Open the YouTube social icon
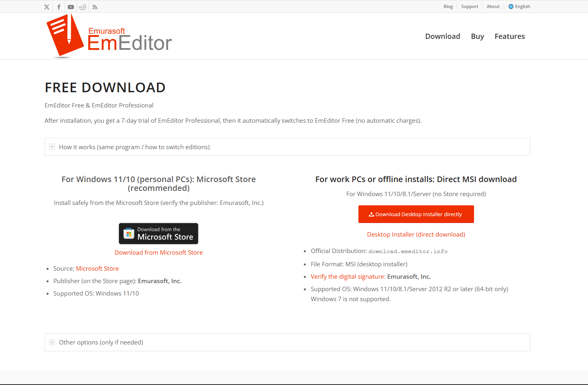The height and width of the screenshot is (385, 588). pos(71,7)
